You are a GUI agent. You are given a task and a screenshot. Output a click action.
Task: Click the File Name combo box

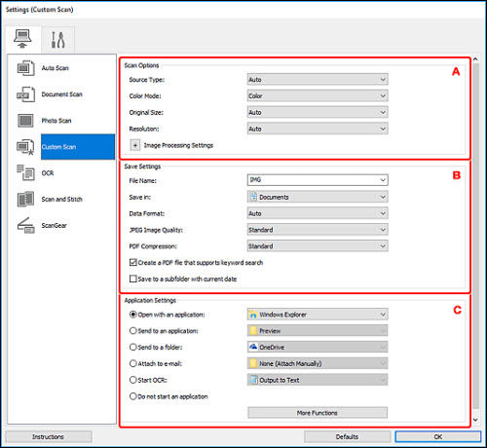point(318,180)
